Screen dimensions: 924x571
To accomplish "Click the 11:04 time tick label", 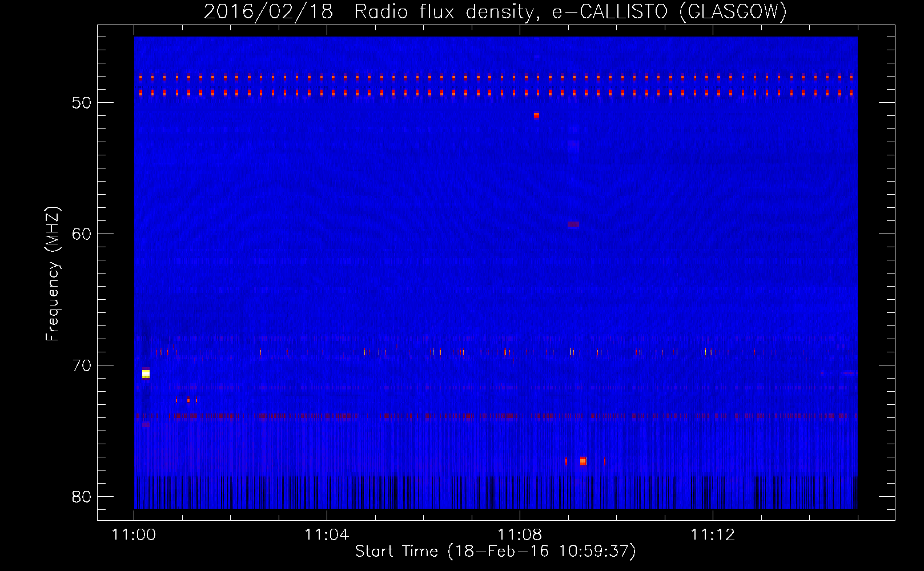I will (327, 535).
